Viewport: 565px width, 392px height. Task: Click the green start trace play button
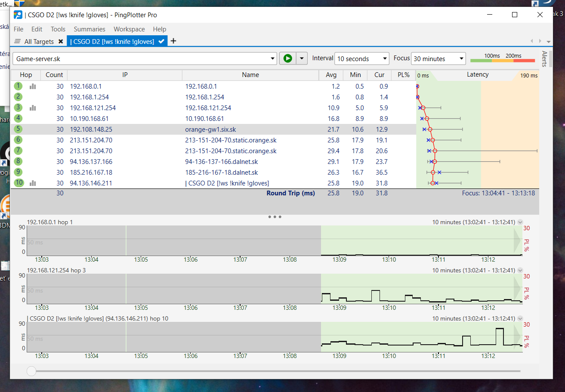click(x=288, y=59)
